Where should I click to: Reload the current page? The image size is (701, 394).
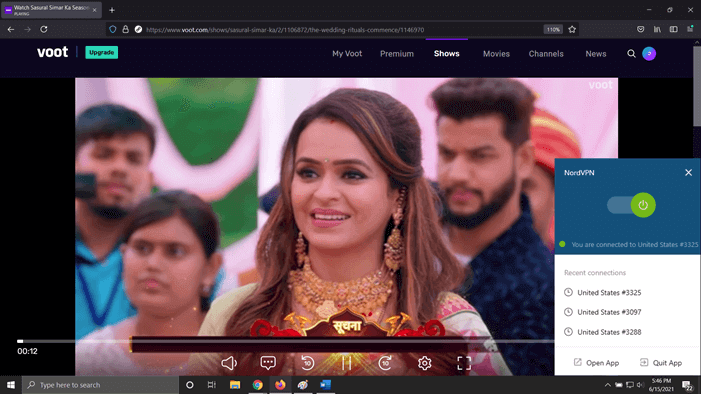pos(44,30)
